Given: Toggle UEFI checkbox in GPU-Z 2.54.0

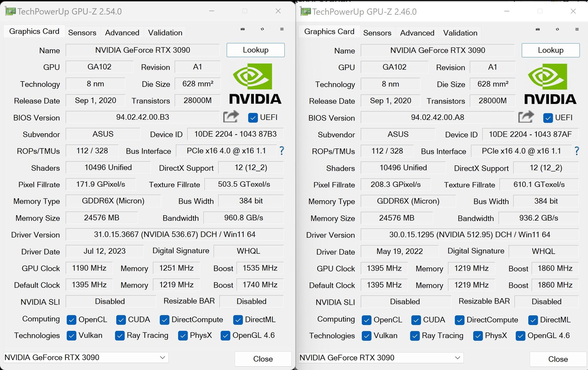Looking at the screenshot, I should 253,118.
